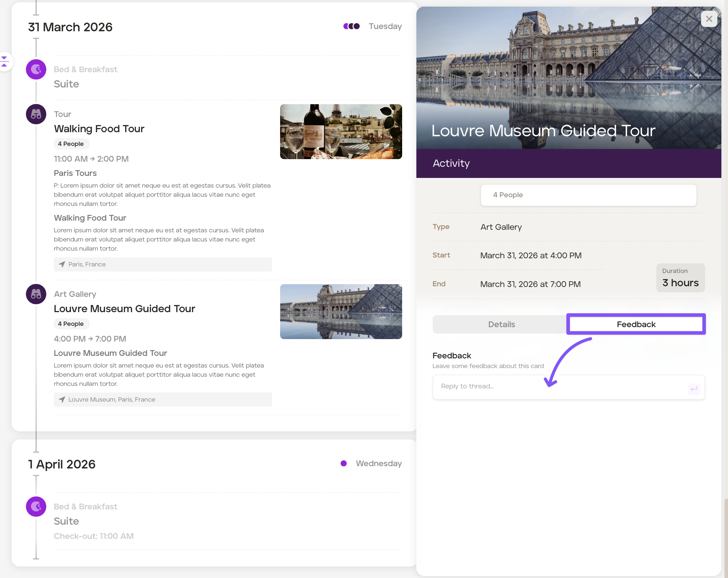
Task: Close the Louvre activity side panel
Action: (709, 19)
